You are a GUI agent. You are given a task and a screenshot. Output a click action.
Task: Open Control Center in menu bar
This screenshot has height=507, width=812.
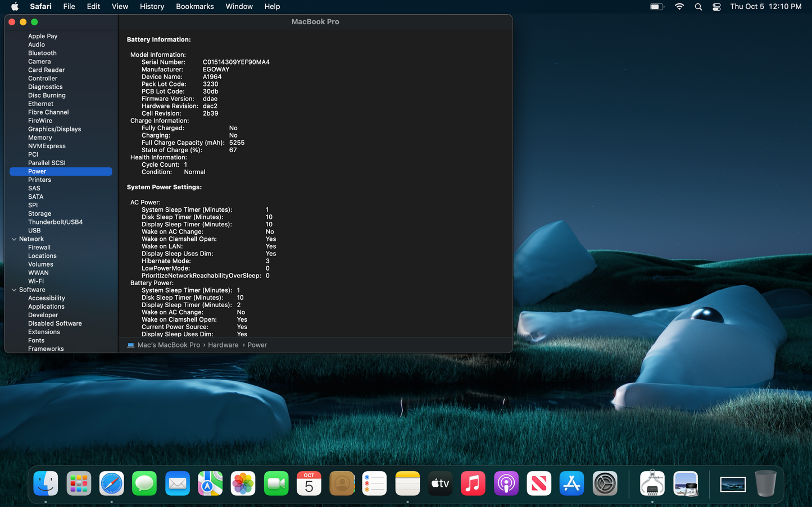point(716,7)
